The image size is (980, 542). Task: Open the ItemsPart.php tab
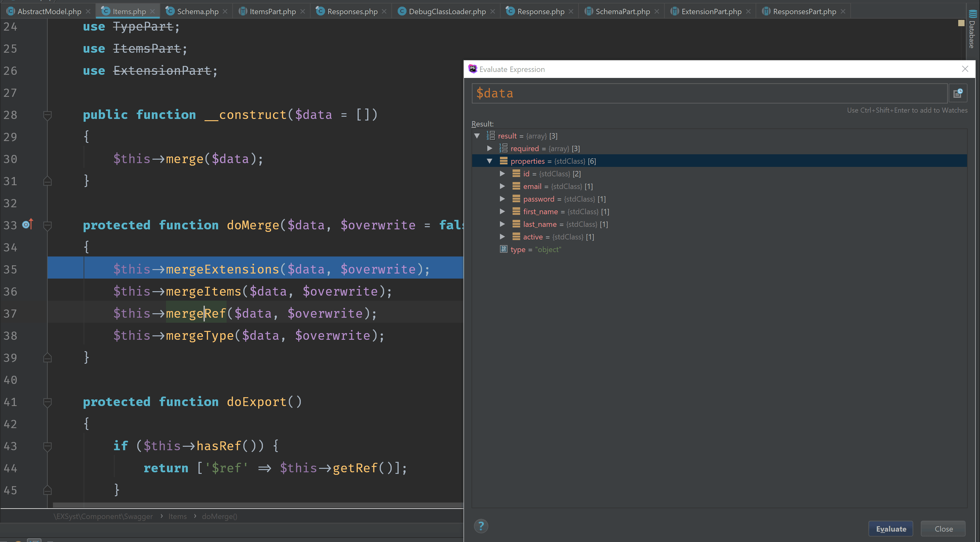[x=272, y=11]
